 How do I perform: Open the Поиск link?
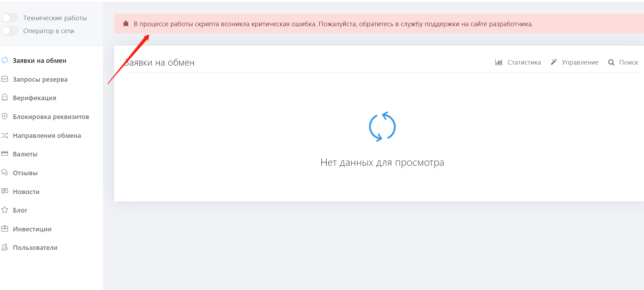click(623, 62)
